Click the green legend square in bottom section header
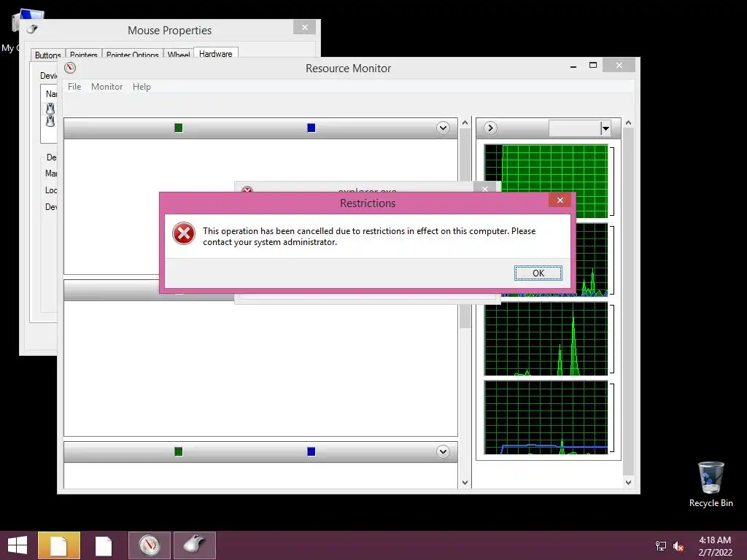The image size is (747, 560). [179, 451]
